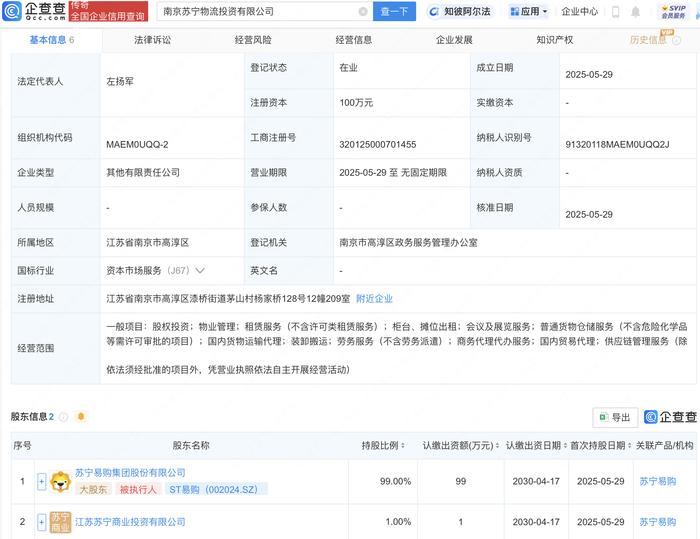
Task: Select the taxpayer ID 91320118MAEM0UQQ2J
Action: 617,145
